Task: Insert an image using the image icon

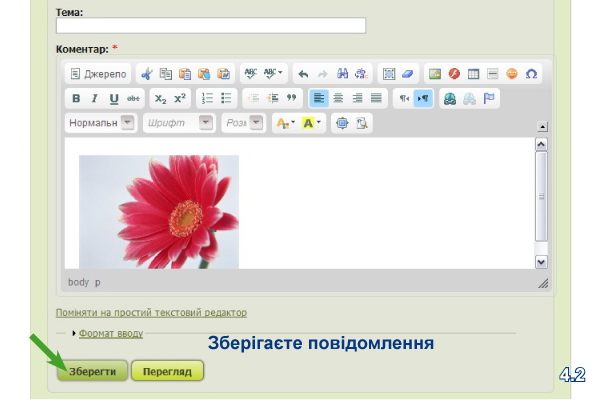Action: click(435, 74)
